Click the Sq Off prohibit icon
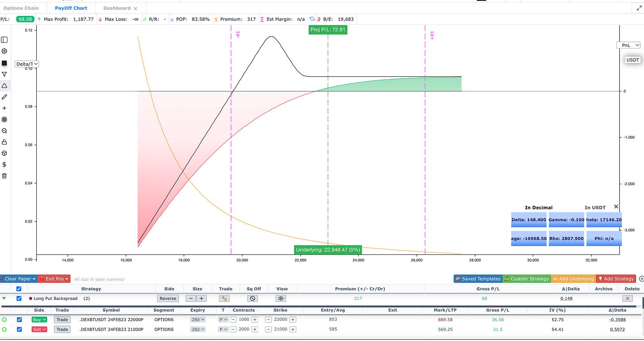 253,299
